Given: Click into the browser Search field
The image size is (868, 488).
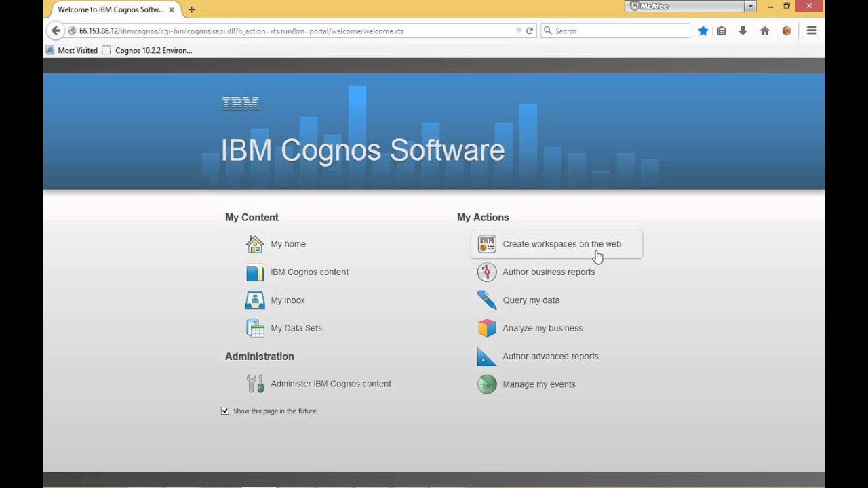Looking at the screenshot, I should coord(615,30).
